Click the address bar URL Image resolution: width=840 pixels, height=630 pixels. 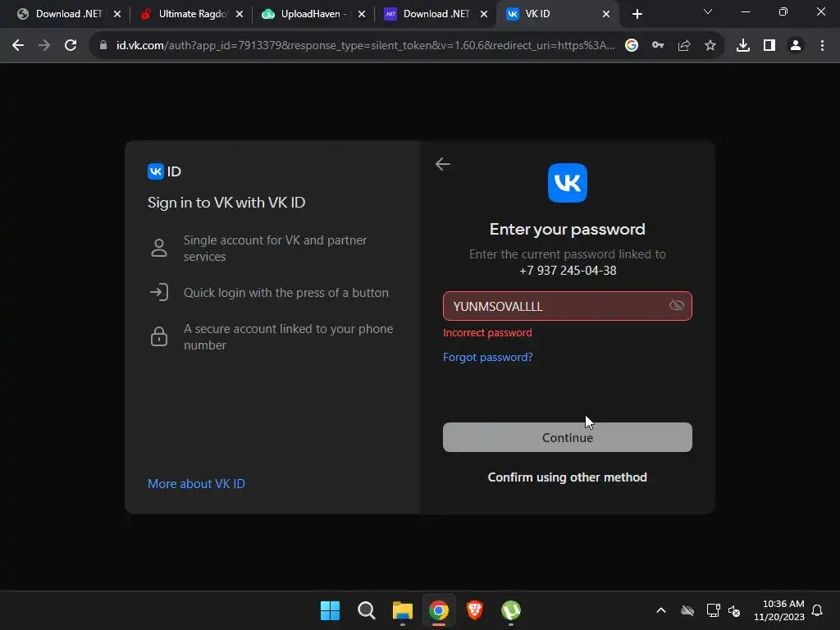pyautogui.click(x=365, y=46)
